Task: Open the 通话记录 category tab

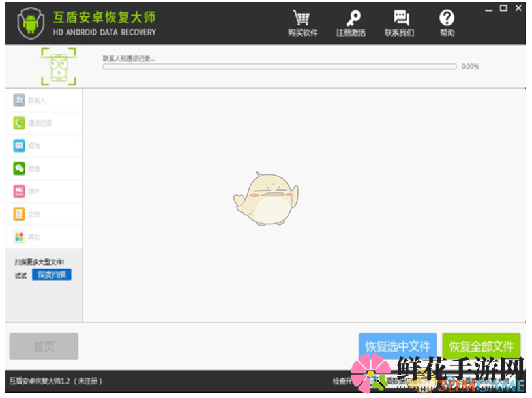Action: (x=44, y=123)
